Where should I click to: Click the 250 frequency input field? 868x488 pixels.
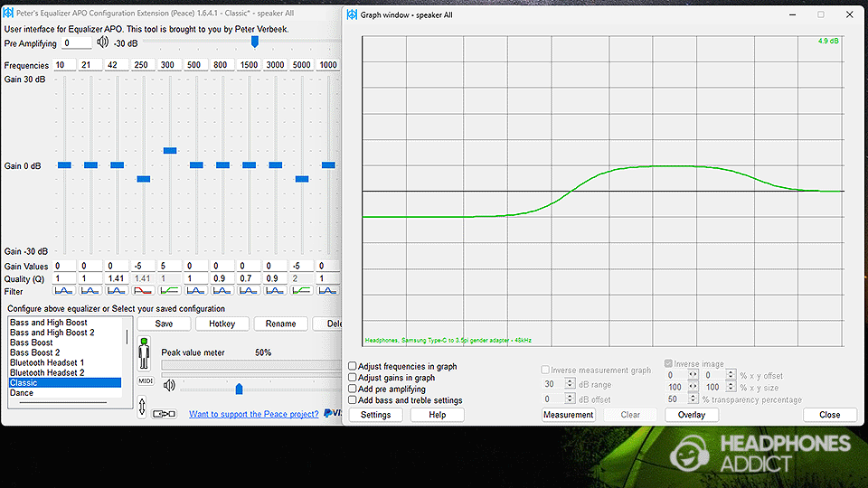click(141, 65)
